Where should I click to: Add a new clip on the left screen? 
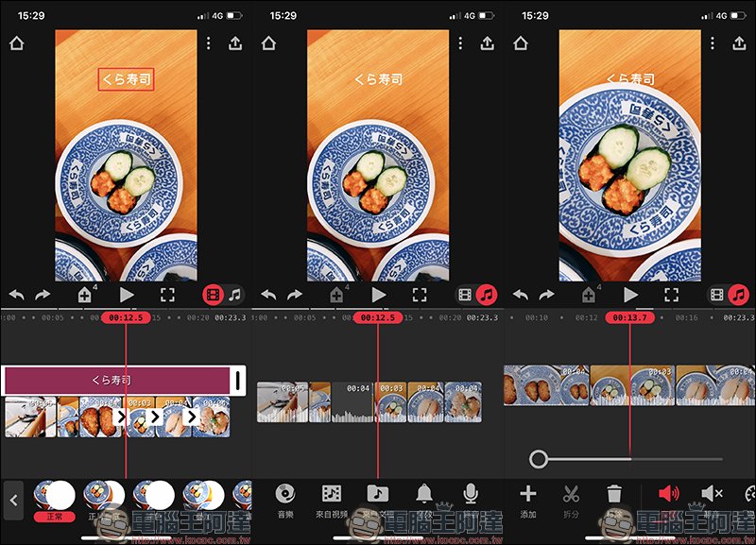[85, 295]
